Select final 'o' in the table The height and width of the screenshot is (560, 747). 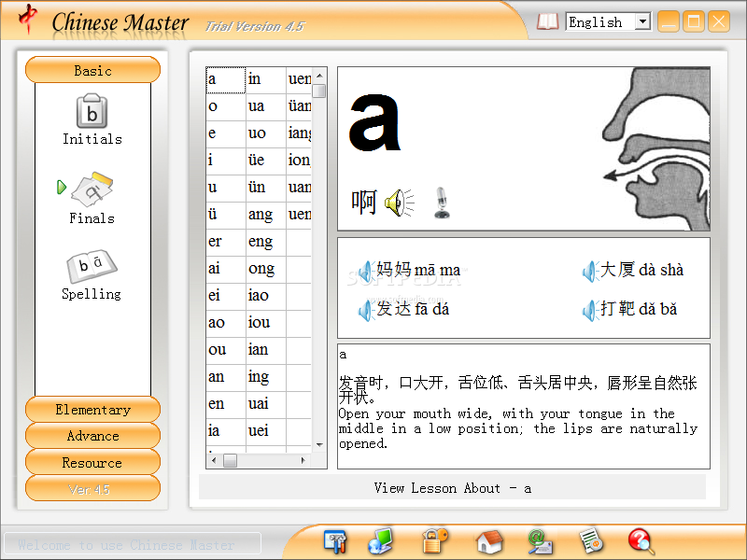pyautogui.click(x=226, y=106)
